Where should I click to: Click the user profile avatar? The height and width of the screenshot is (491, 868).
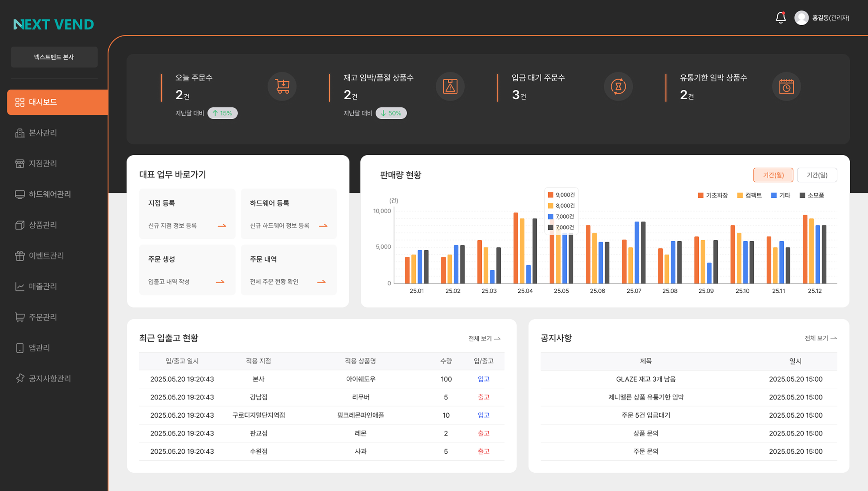click(x=801, y=18)
